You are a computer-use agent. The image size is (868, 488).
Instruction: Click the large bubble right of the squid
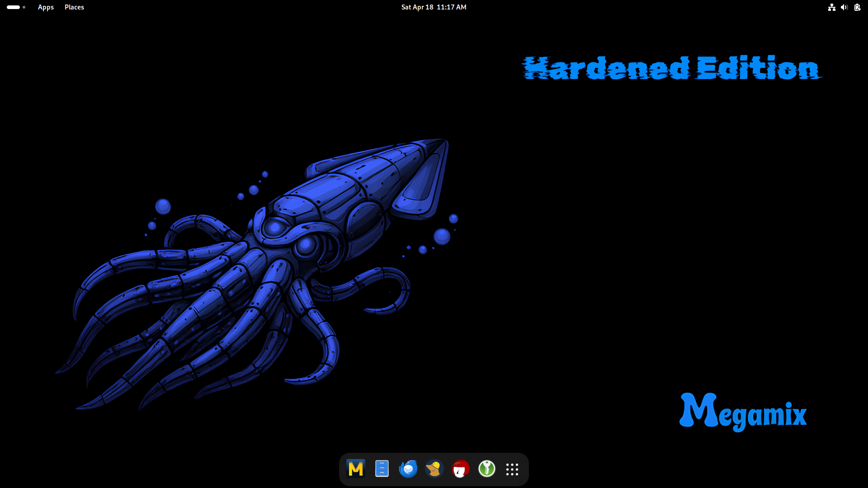tap(442, 236)
